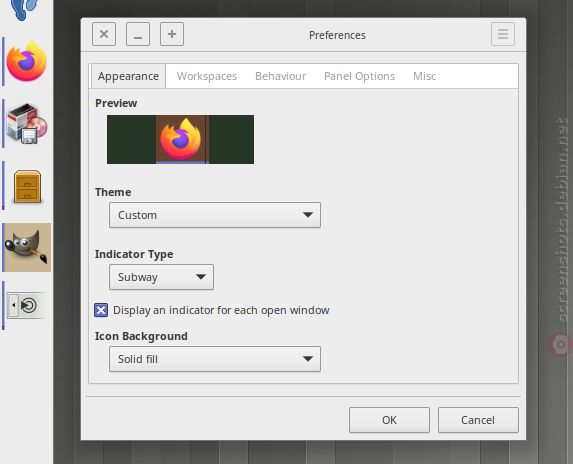The width and height of the screenshot is (573, 464).
Task: Click the plus maximize button in title bar
Action: [172, 34]
